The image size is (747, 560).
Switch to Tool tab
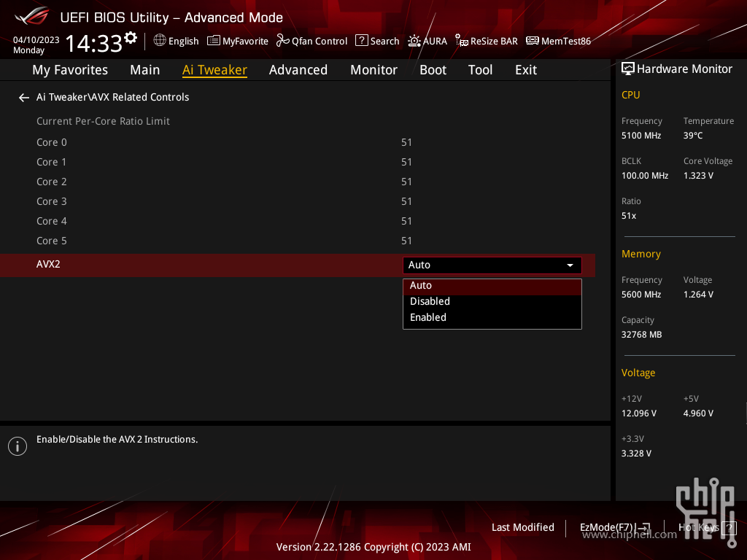(480, 70)
